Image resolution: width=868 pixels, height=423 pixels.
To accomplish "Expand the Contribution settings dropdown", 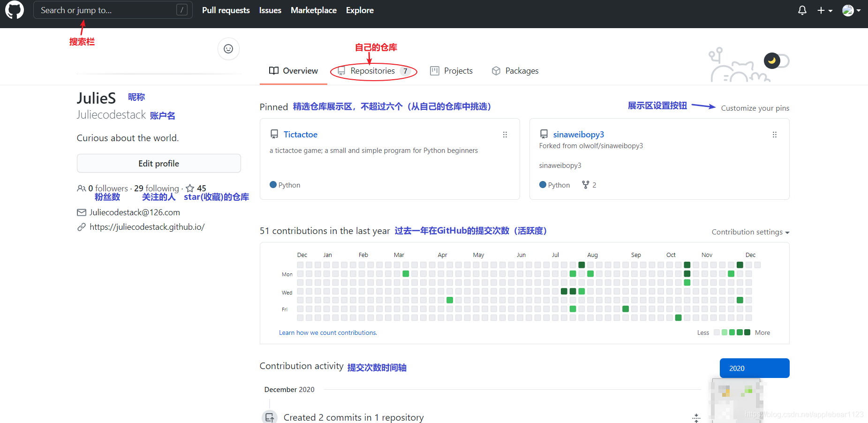I will (x=750, y=232).
